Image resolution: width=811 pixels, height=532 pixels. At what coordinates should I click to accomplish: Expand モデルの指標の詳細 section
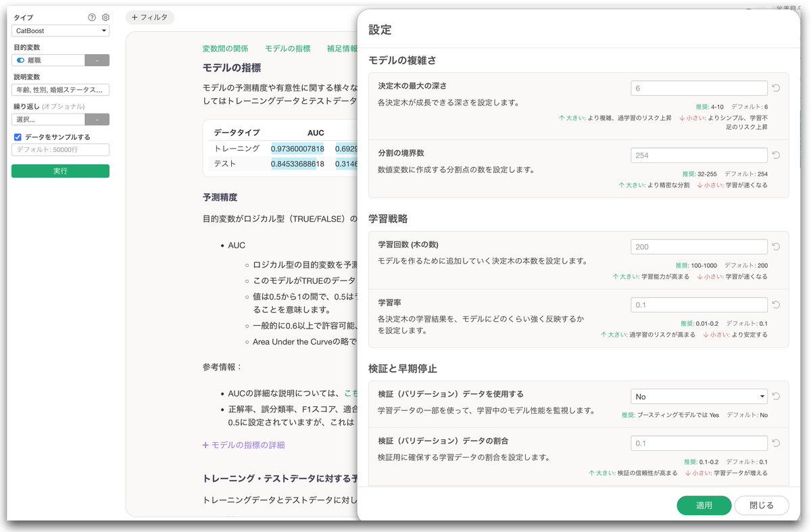[243, 445]
